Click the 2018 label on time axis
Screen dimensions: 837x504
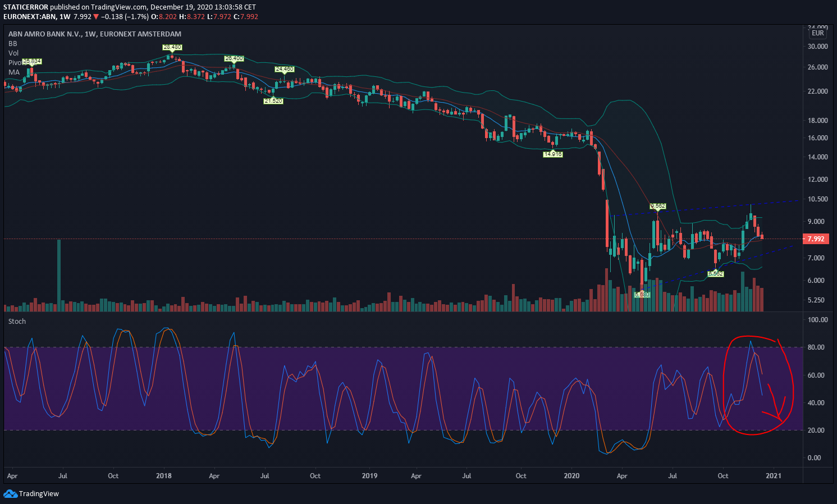pyautogui.click(x=164, y=475)
